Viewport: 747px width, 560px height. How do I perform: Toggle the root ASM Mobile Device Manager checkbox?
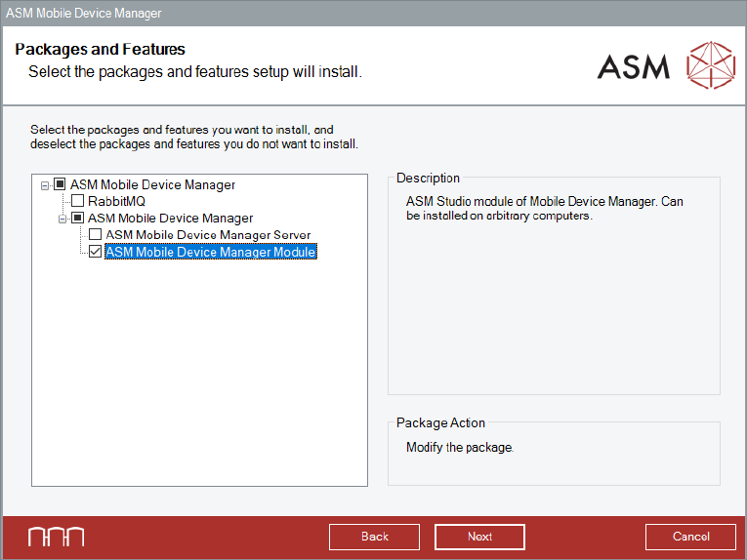[x=60, y=183]
